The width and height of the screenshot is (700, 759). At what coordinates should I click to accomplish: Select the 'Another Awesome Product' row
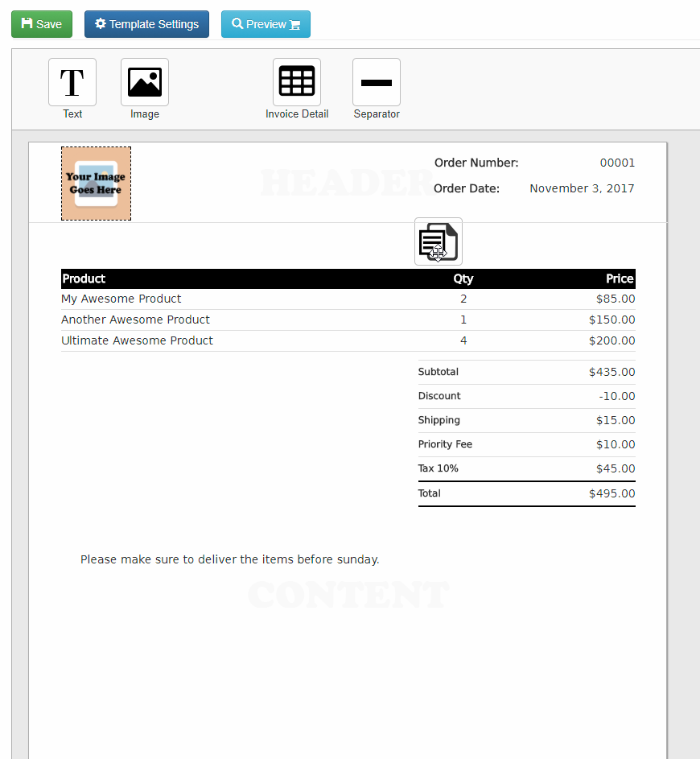348,320
